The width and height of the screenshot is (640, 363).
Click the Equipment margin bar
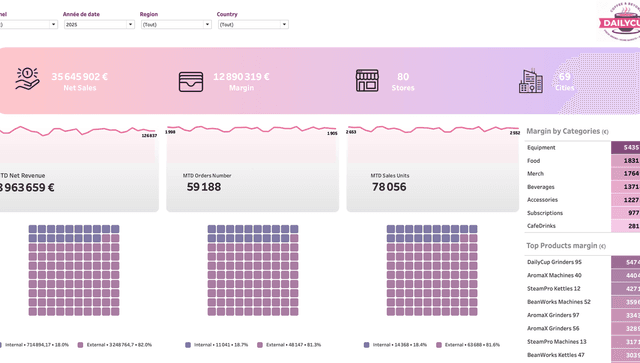point(625,148)
